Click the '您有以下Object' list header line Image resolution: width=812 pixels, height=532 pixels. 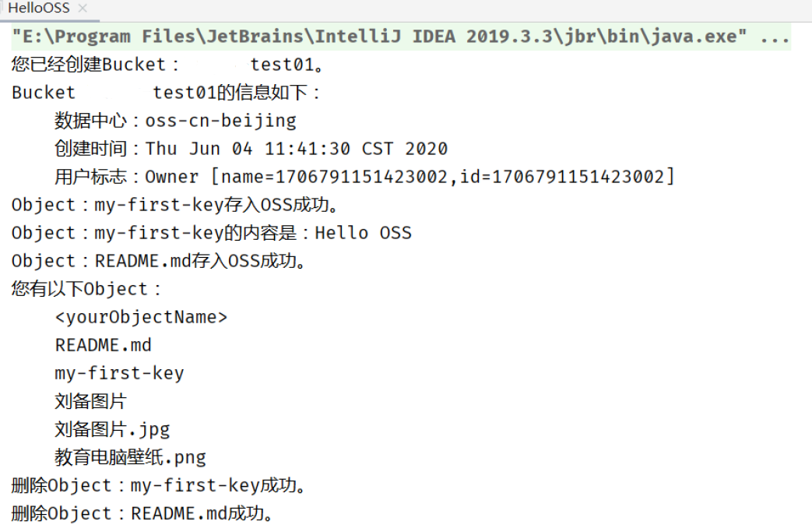click(86, 289)
